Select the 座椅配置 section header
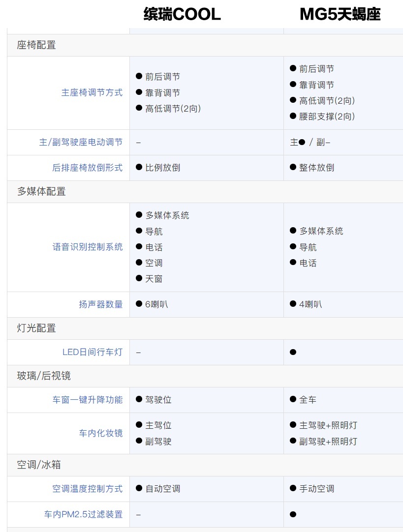 click(36, 45)
